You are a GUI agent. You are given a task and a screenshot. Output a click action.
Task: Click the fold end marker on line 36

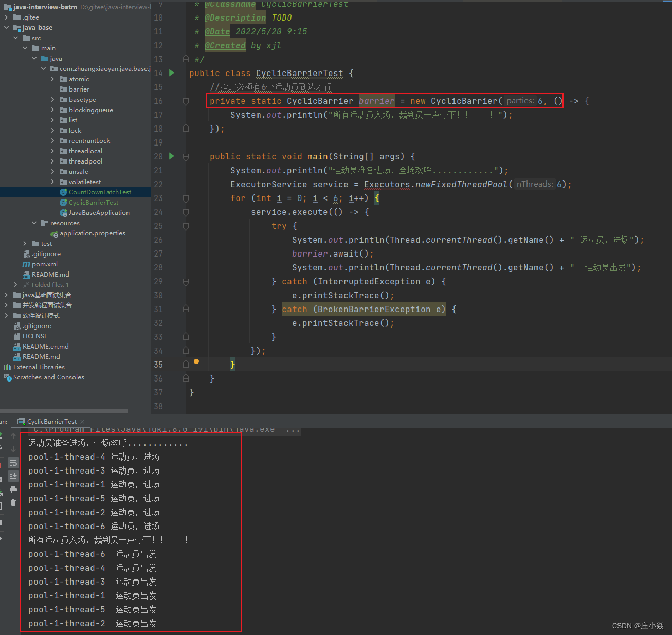186,379
